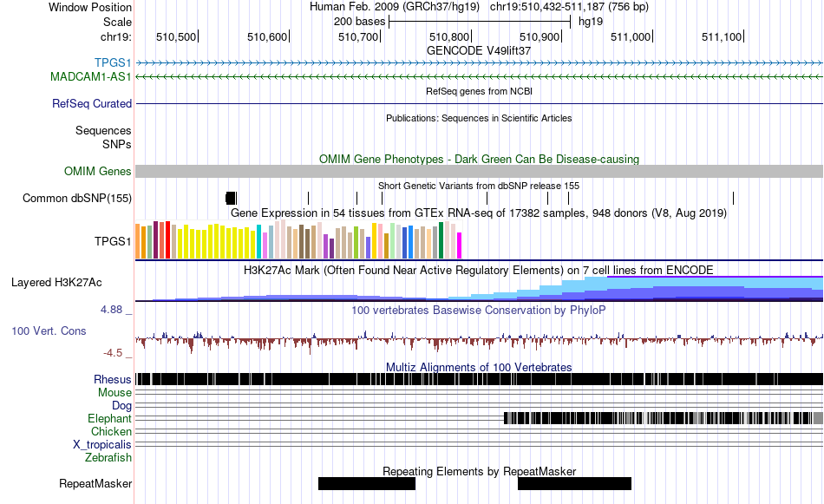
Task: Open Gene Expression in 54 tissues title
Action: coord(479,213)
